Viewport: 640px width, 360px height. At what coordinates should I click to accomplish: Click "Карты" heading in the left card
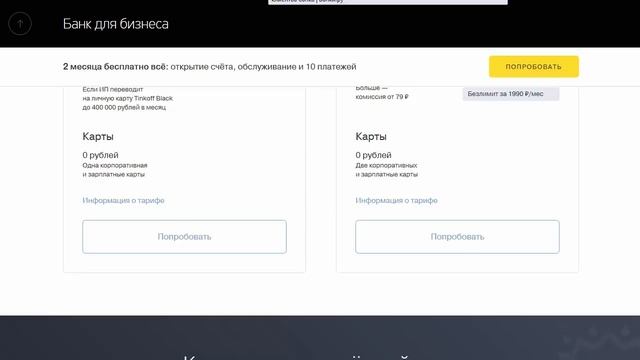(x=98, y=136)
